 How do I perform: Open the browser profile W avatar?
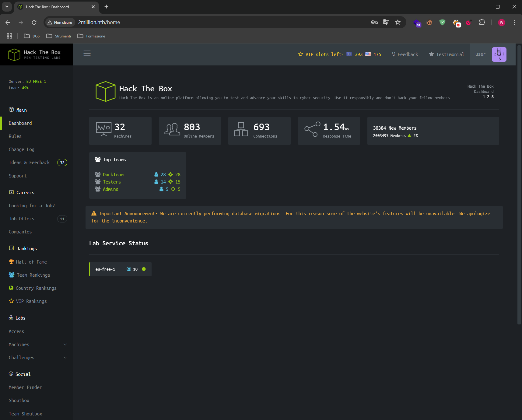point(502,22)
